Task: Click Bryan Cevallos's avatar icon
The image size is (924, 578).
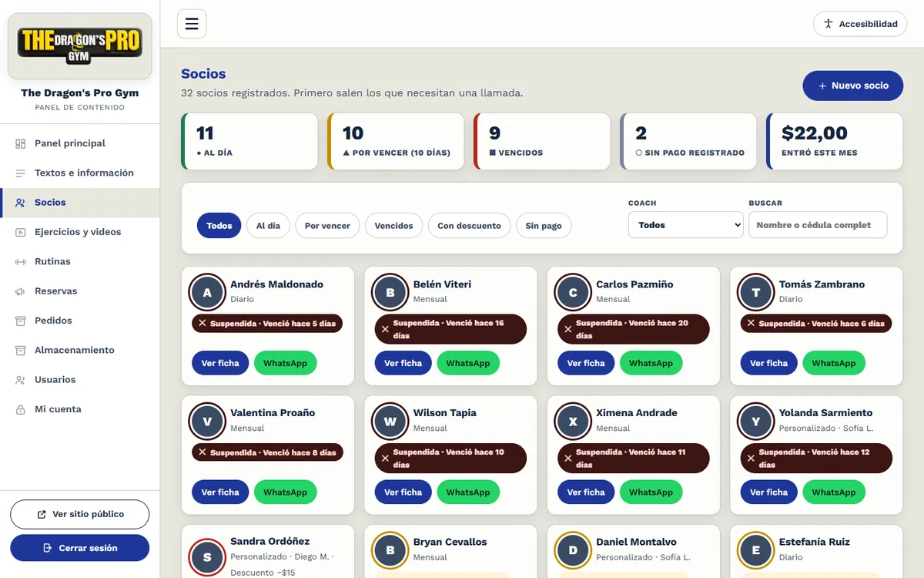Action: click(x=390, y=550)
